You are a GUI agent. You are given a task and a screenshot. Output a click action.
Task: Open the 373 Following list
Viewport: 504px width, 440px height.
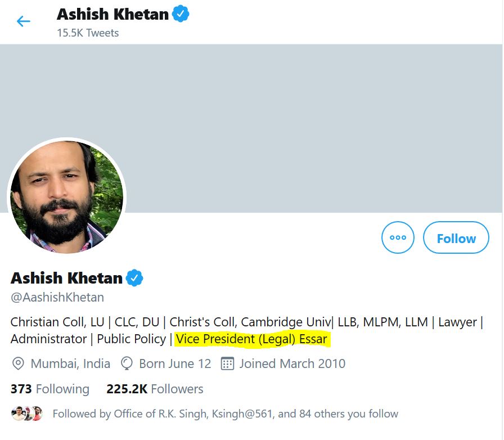(49, 389)
